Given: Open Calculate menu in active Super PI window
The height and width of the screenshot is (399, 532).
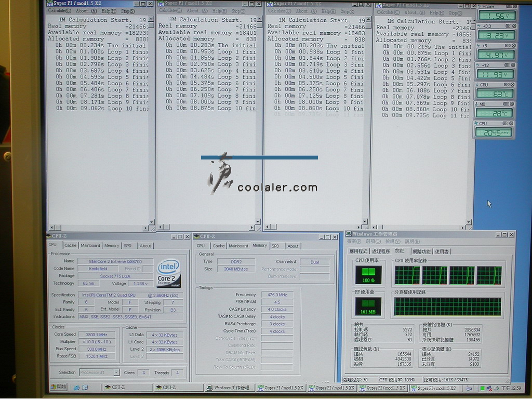Looking at the screenshot, I should pyautogui.click(x=59, y=11).
